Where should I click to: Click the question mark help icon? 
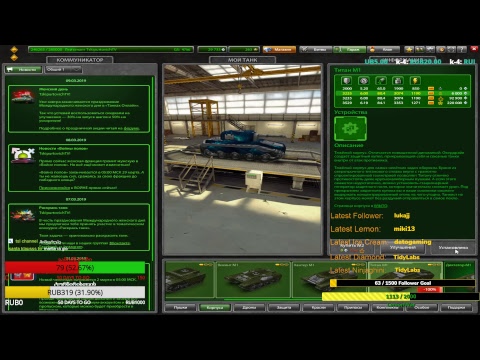click(462, 50)
